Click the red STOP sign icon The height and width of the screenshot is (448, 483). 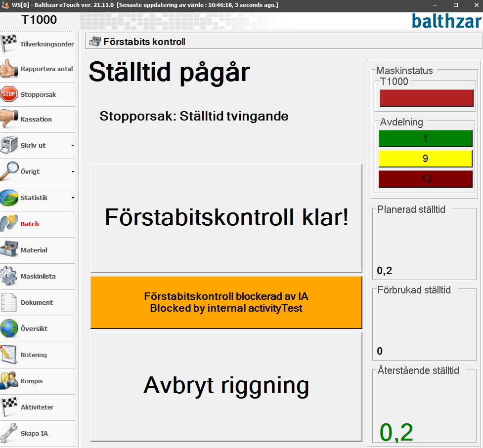coord(8,94)
